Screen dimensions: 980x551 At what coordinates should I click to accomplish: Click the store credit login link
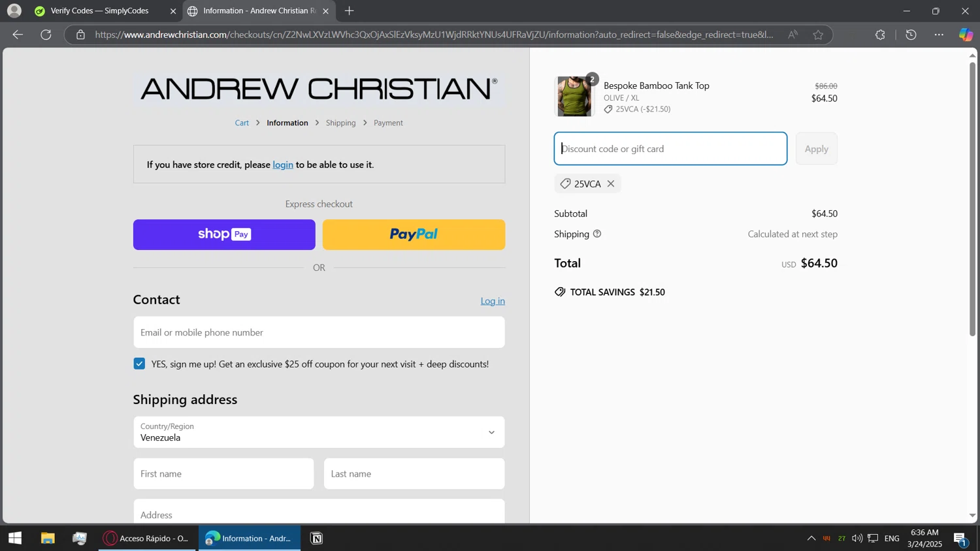(283, 165)
